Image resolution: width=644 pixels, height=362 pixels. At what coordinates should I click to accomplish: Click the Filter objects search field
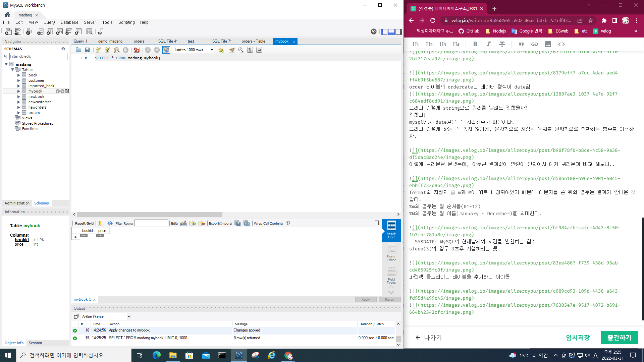[38, 56]
